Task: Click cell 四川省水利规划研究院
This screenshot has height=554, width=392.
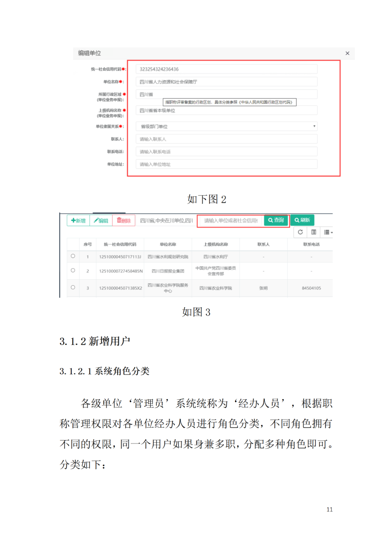Action: click(168, 257)
